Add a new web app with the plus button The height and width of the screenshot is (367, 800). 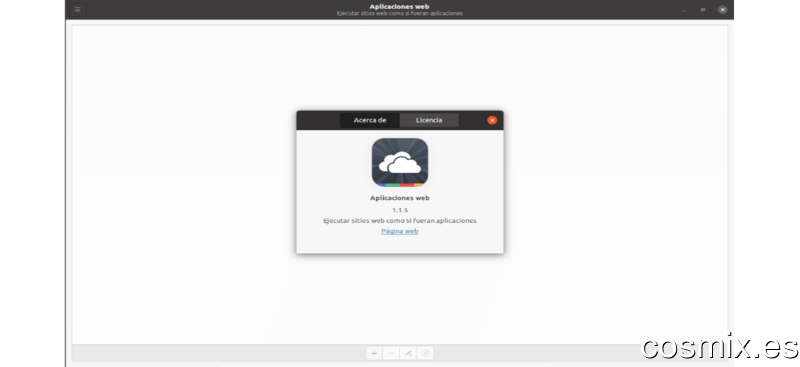pyautogui.click(x=374, y=353)
